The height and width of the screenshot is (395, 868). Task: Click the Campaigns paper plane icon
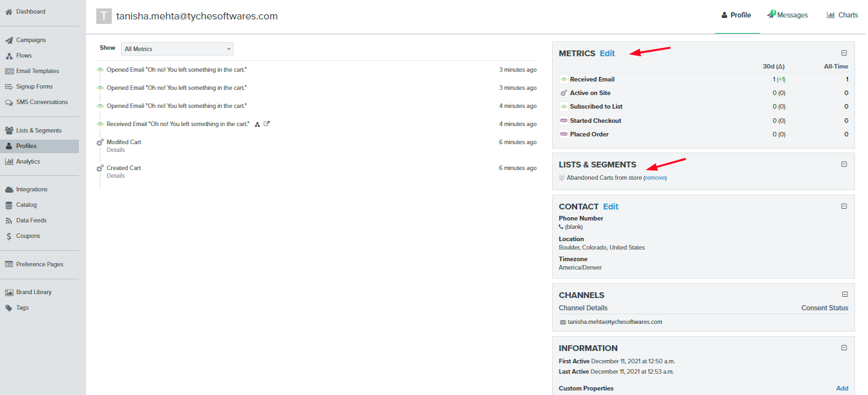pos(9,40)
